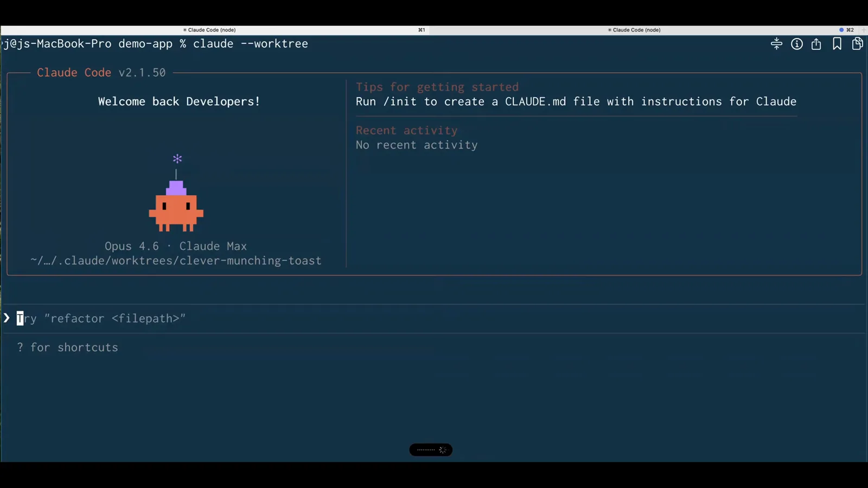Click 'No recent activity' text
868x488 pixels.
pos(417,145)
